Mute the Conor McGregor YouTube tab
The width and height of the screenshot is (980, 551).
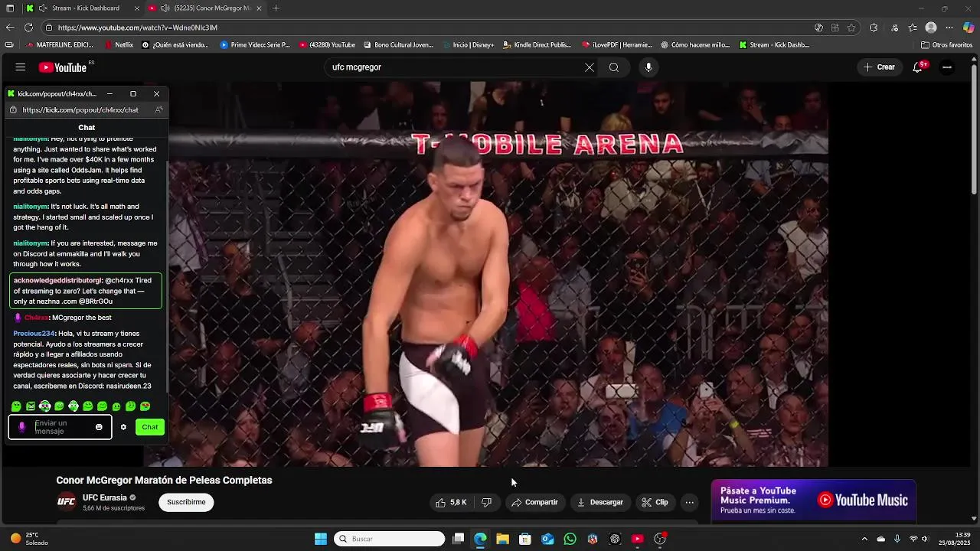tap(165, 8)
